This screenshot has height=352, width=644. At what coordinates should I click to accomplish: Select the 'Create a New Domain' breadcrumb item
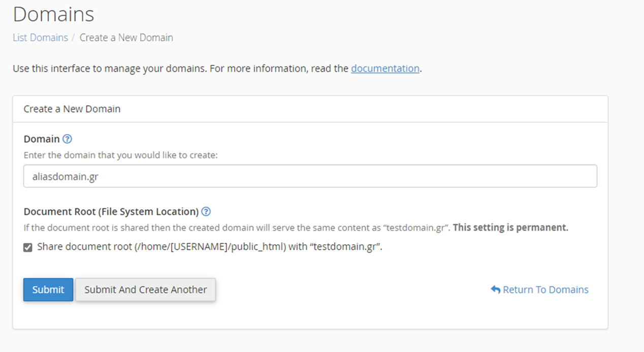(126, 38)
